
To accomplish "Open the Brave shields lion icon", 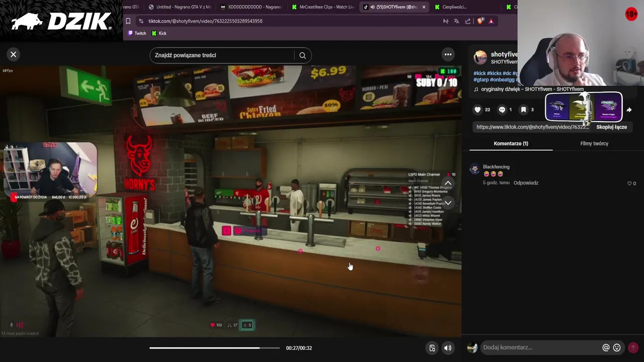I will click(480, 21).
